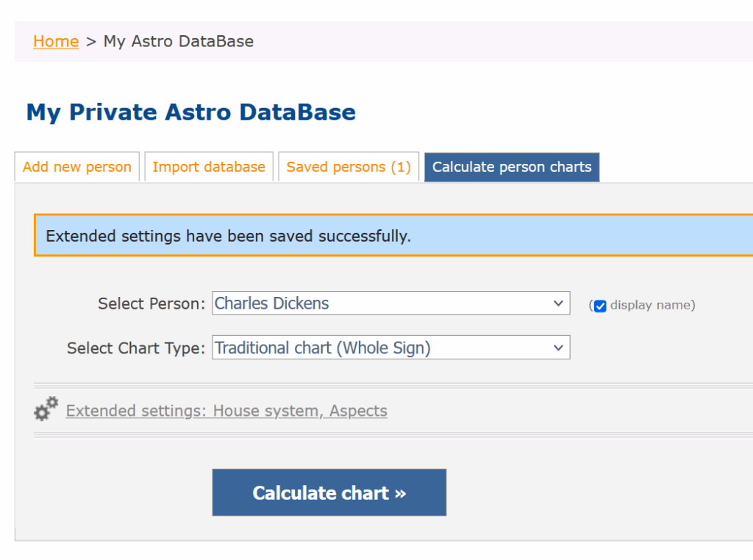Expand the Select Chart Type dropdown

coord(390,348)
